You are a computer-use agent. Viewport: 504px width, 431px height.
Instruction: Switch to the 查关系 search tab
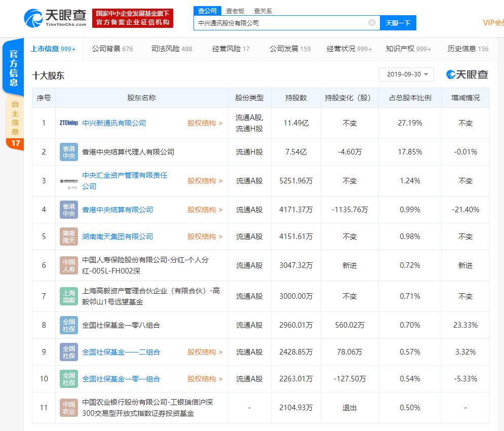point(263,11)
